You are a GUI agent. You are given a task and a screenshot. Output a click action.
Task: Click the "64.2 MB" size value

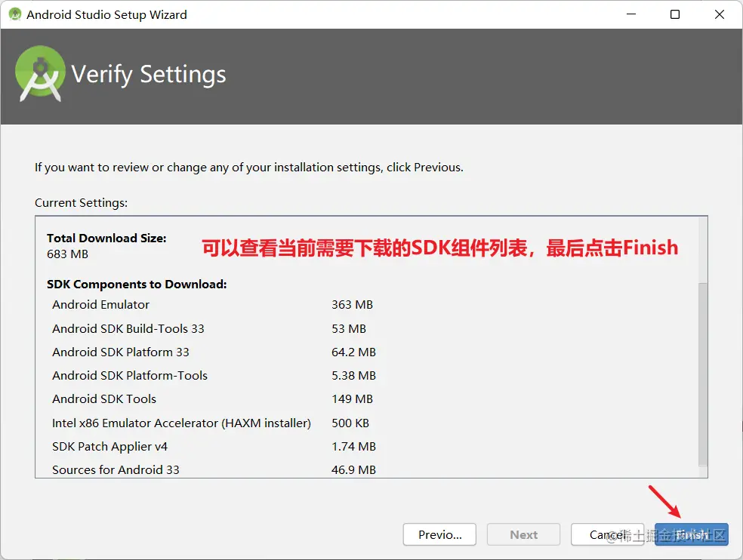click(353, 352)
